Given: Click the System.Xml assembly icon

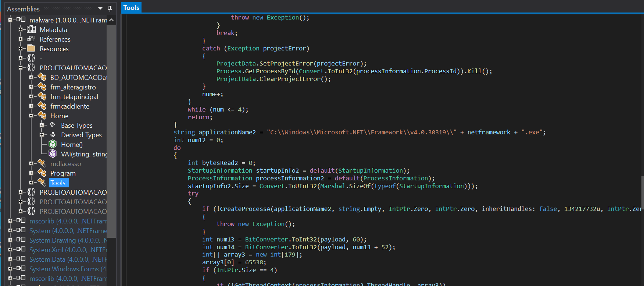Looking at the screenshot, I should click(x=21, y=249).
